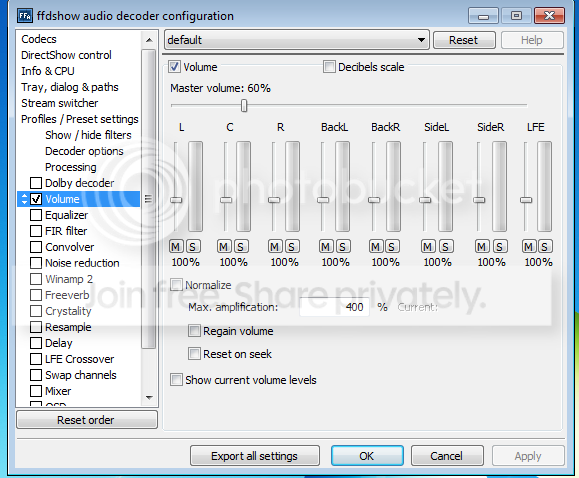The width and height of the screenshot is (579, 478).
Task: Select the Stream switcher page
Action: click(59, 103)
